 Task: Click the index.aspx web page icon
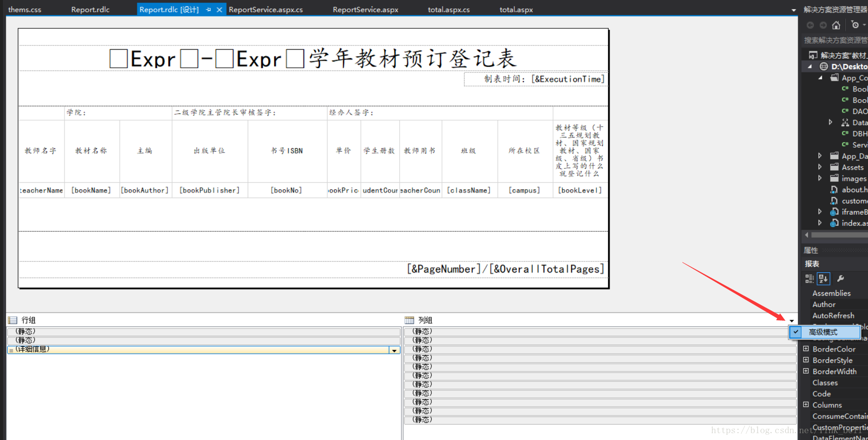pyautogui.click(x=834, y=223)
